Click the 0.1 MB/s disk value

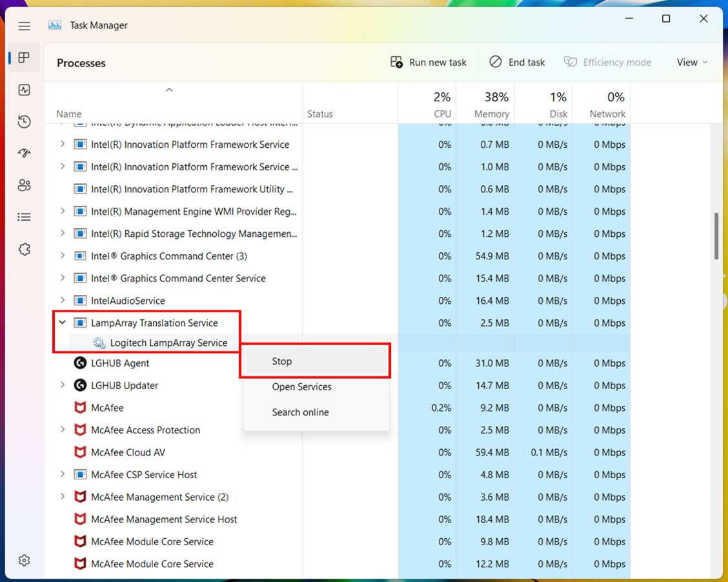[549, 452]
